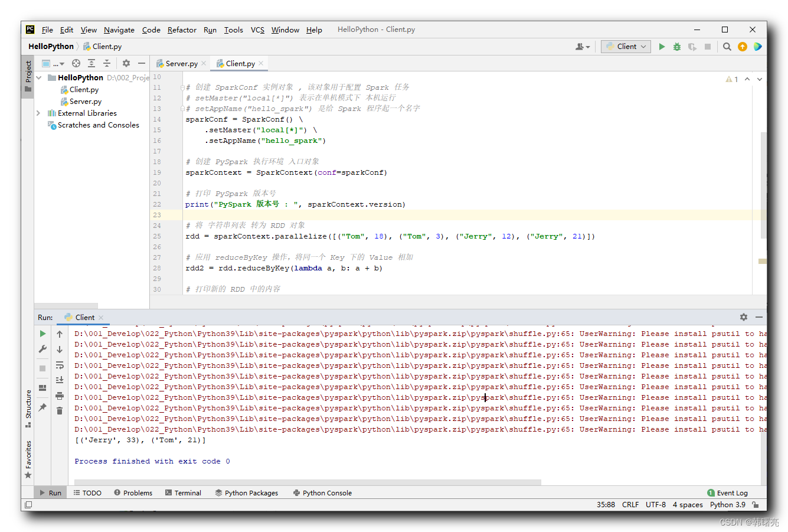Update project using the orange arrow icon
This screenshot has height=532, width=788.
(x=742, y=46)
